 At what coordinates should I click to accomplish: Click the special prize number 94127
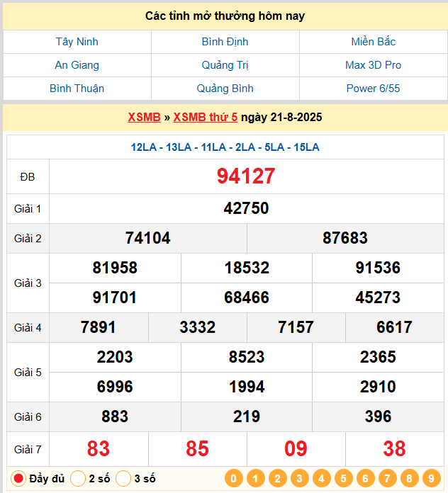pyautogui.click(x=246, y=176)
